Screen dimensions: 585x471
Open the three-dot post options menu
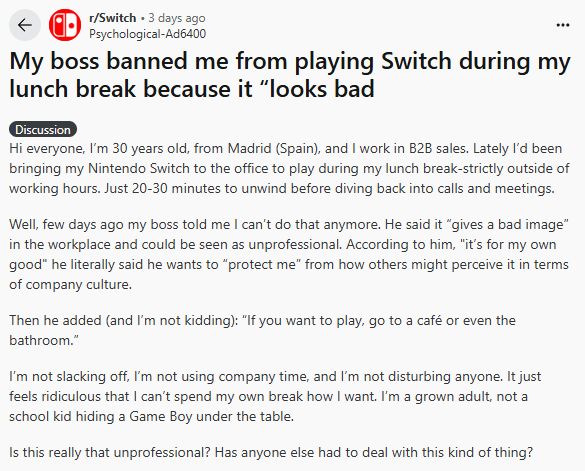[x=563, y=25]
